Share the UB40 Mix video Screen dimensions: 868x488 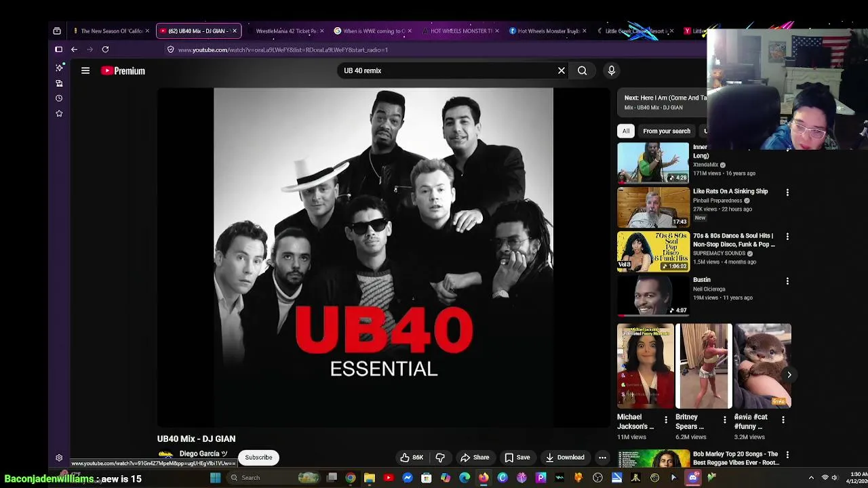coord(475,457)
